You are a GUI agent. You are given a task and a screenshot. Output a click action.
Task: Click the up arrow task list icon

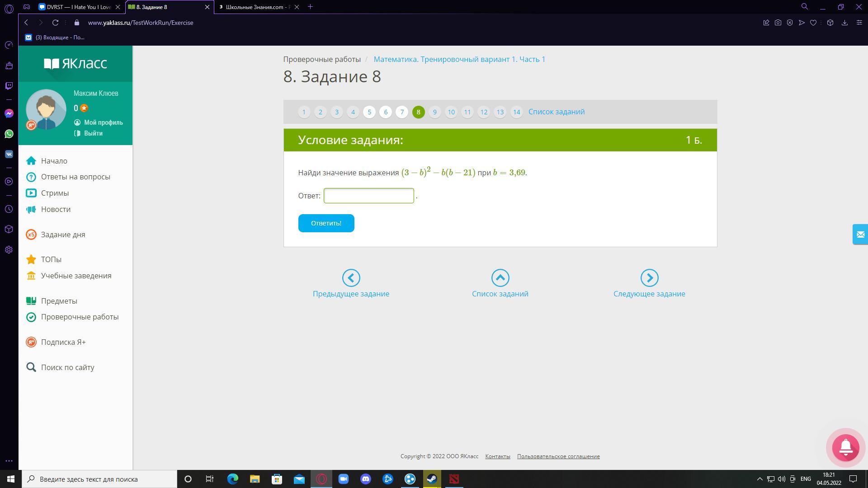coord(500,278)
